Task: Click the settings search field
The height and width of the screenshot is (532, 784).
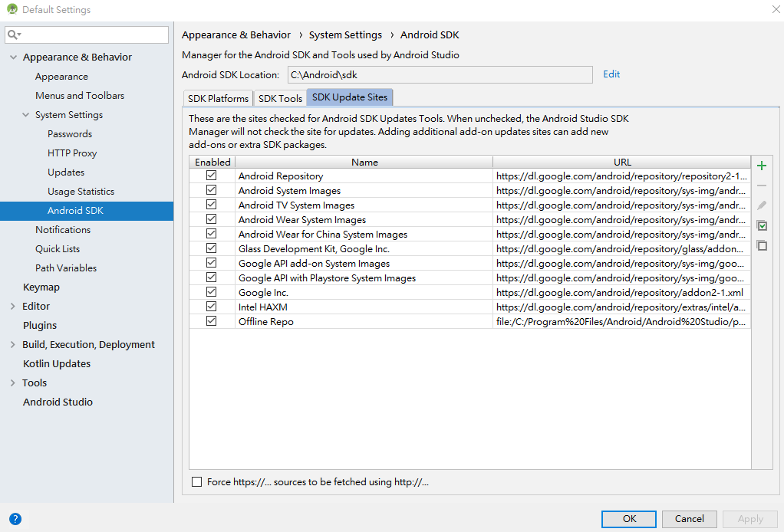Action: click(87, 34)
